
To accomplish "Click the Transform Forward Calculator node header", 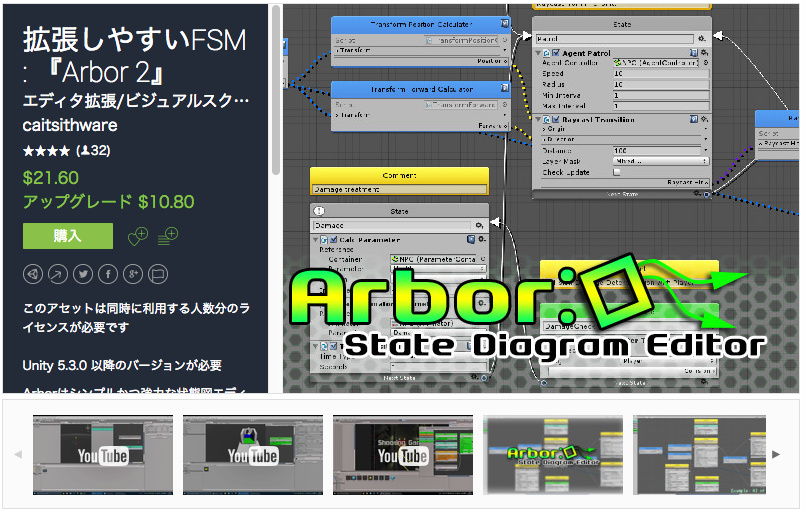I will point(420,89).
